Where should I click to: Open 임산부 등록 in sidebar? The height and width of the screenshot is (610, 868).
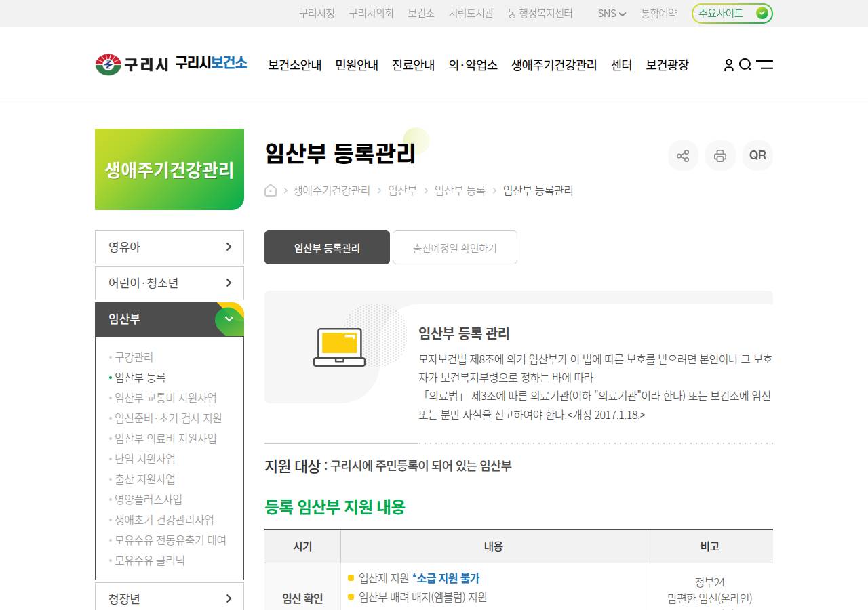(x=140, y=378)
